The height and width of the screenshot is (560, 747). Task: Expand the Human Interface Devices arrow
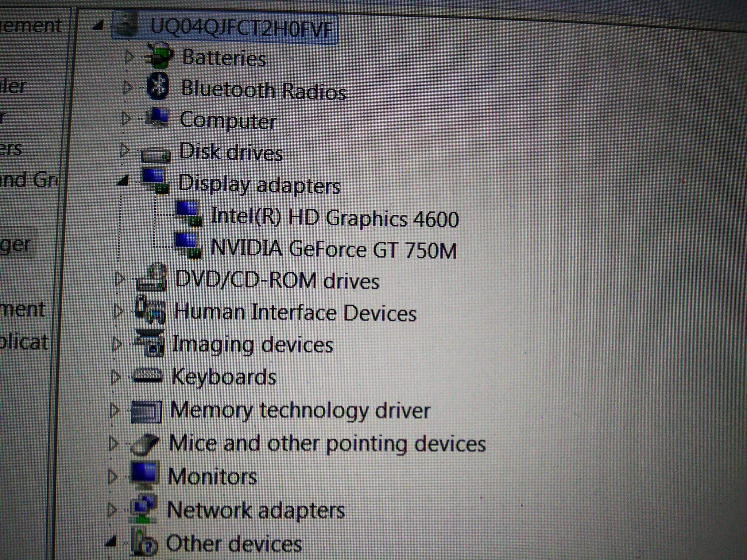point(118,311)
